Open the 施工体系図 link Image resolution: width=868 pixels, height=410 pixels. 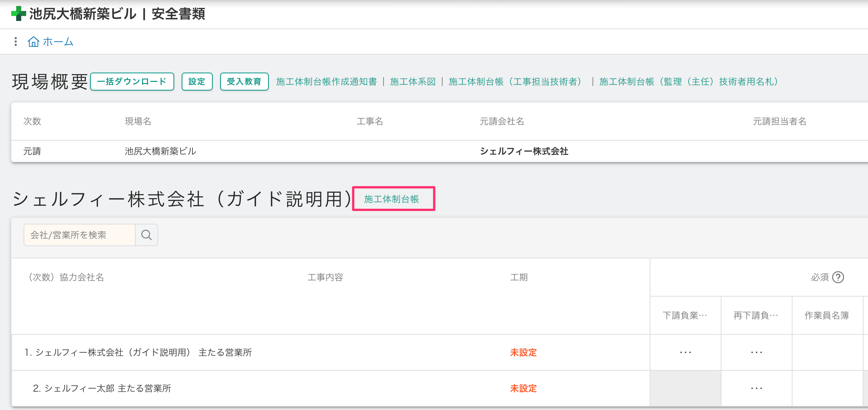pyautogui.click(x=413, y=82)
